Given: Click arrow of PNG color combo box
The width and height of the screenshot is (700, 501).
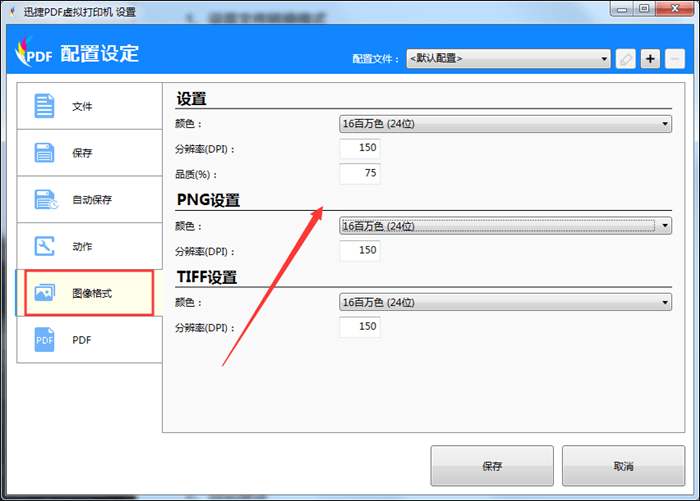Looking at the screenshot, I should [665, 226].
